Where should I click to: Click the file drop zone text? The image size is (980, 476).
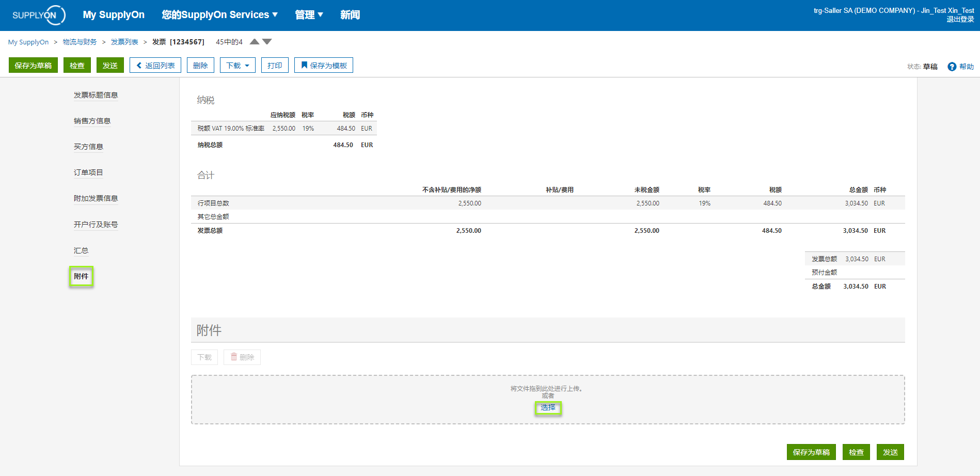[x=548, y=389]
